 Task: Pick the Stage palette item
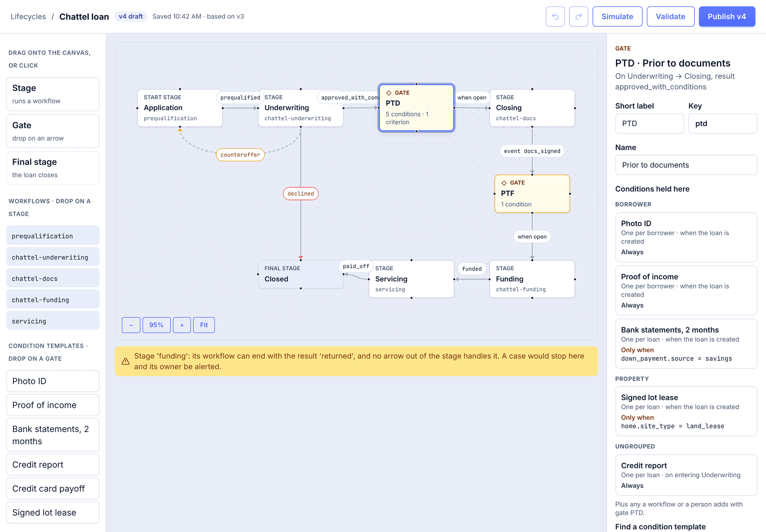(53, 94)
